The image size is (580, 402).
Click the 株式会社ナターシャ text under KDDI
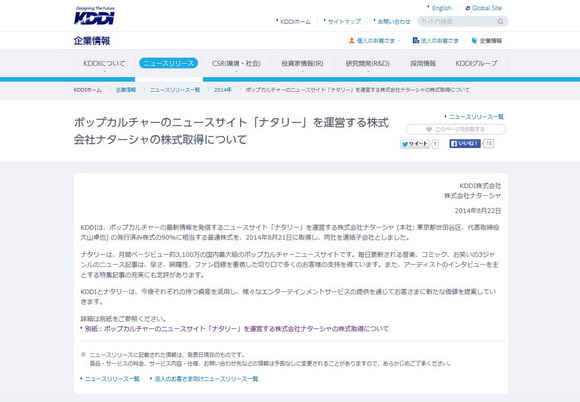pyautogui.click(x=473, y=196)
